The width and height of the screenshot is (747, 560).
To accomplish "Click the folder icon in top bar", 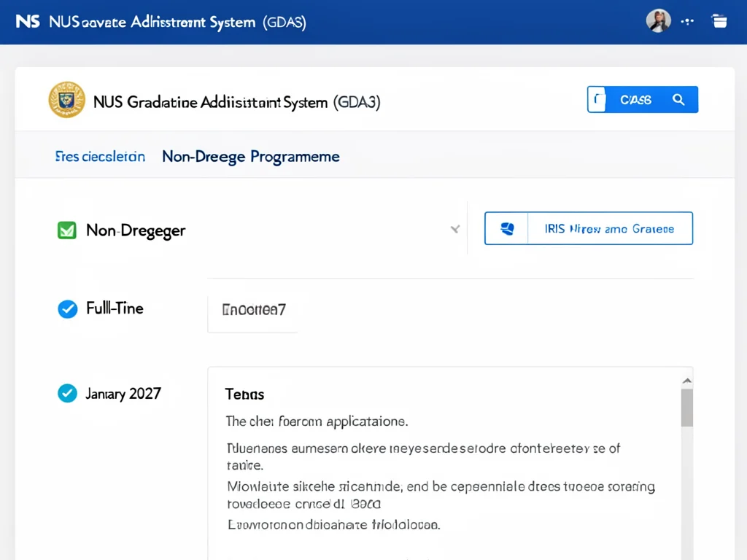I will [719, 21].
